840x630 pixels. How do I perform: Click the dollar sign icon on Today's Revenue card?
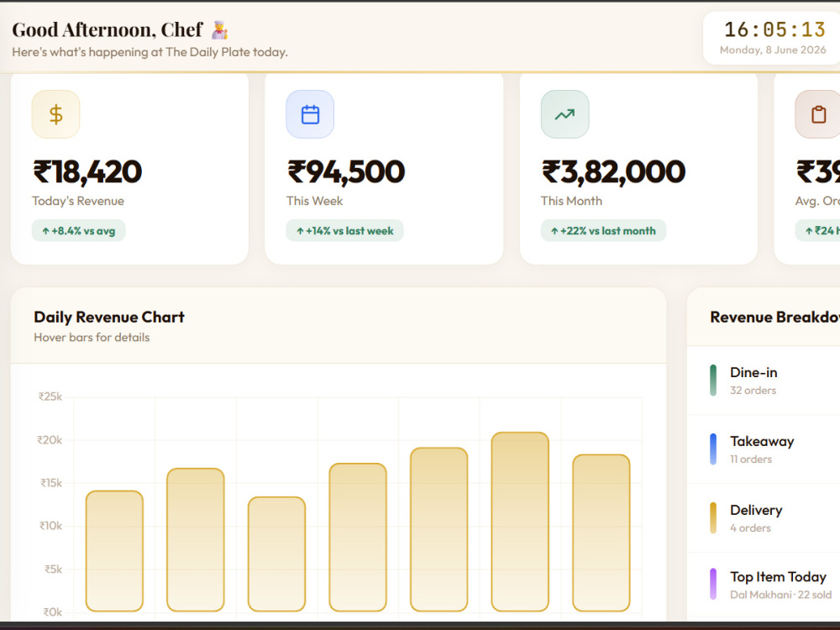pyautogui.click(x=55, y=114)
